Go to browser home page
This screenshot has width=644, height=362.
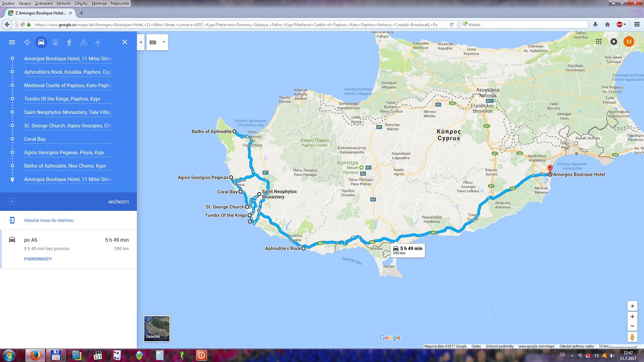pos(607,25)
